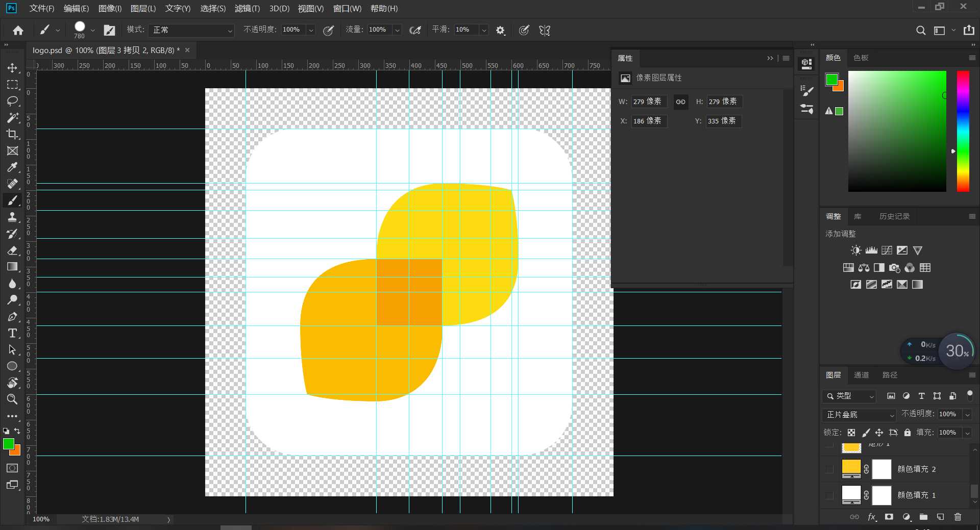The height and width of the screenshot is (530, 980).
Task: Toggle lock transparent pixels
Action: [851, 433]
